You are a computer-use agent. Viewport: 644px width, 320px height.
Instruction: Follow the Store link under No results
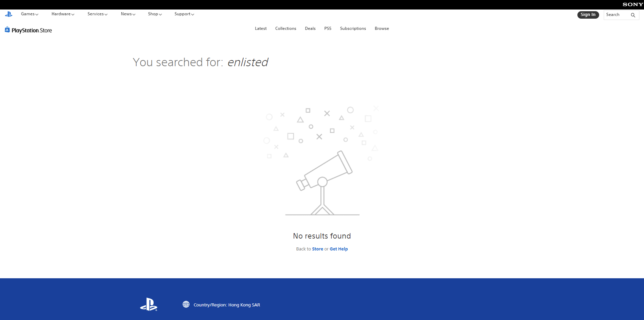tap(317, 249)
